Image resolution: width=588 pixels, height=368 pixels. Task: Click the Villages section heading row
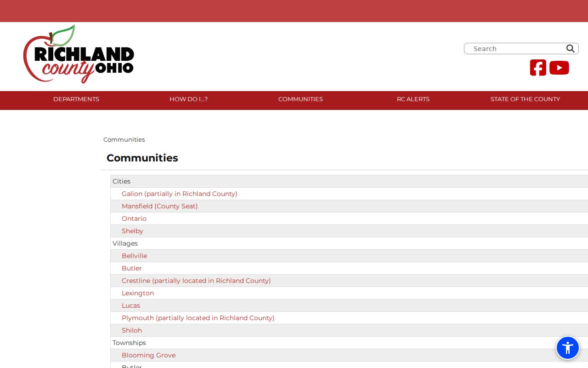349,243
